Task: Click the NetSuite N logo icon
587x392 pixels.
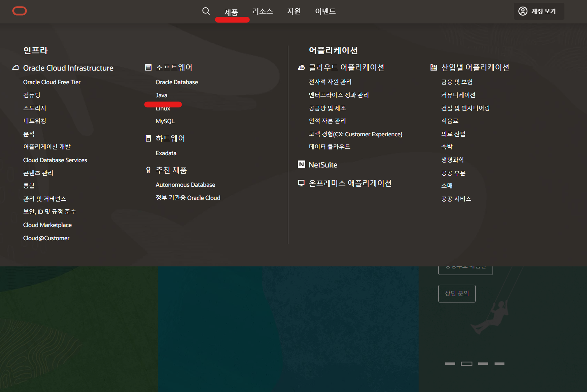Action: pos(302,165)
